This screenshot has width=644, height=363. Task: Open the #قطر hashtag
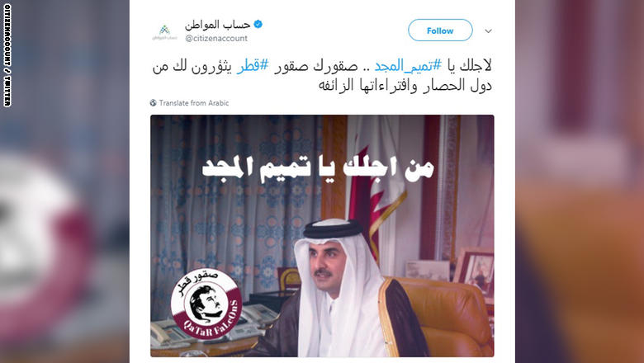pos(253,66)
